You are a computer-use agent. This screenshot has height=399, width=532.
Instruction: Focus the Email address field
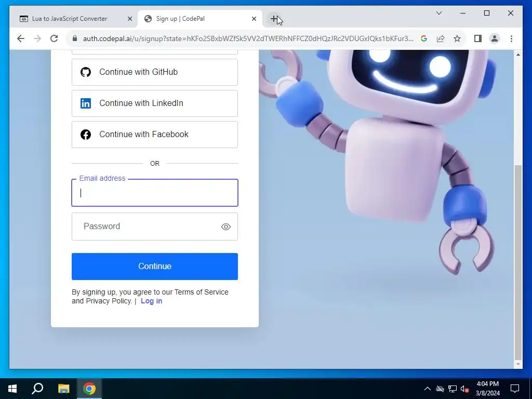point(155,193)
